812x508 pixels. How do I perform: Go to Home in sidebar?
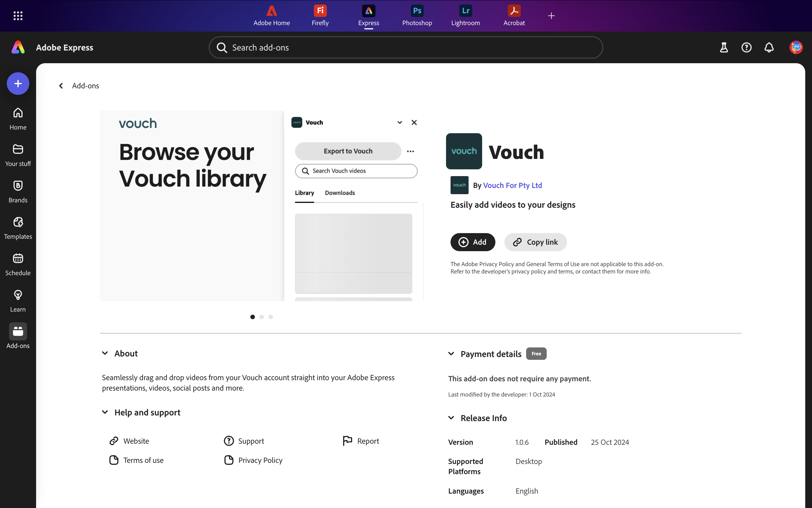(18, 119)
